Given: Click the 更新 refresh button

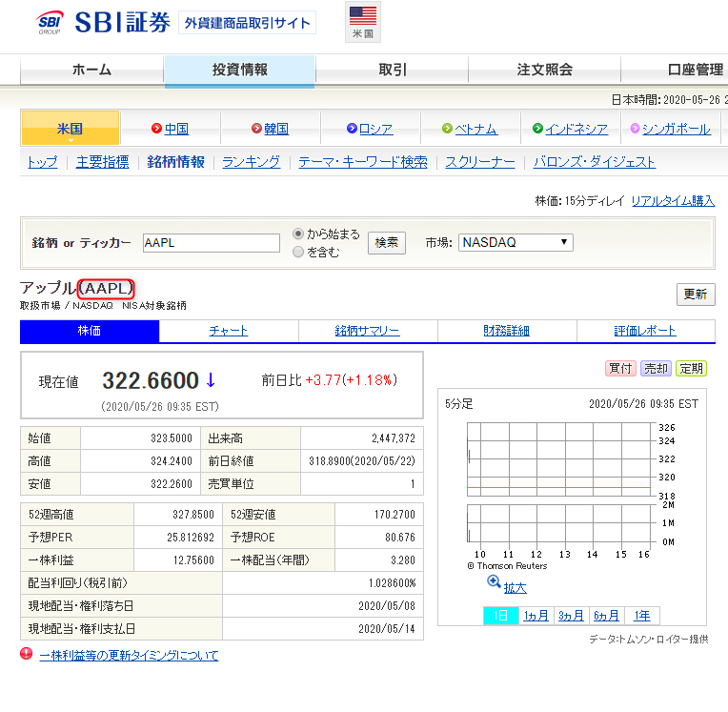Looking at the screenshot, I should 696,294.
